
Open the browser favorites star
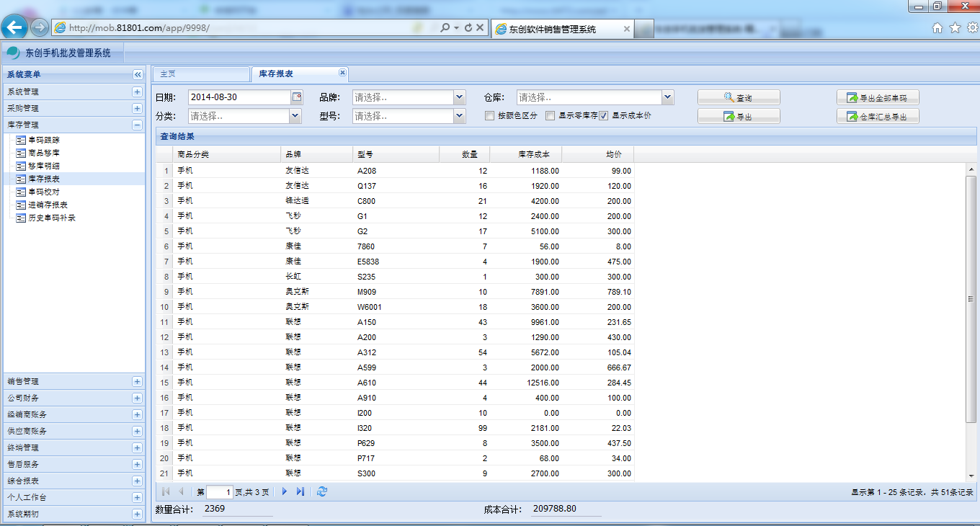[x=955, y=28]
